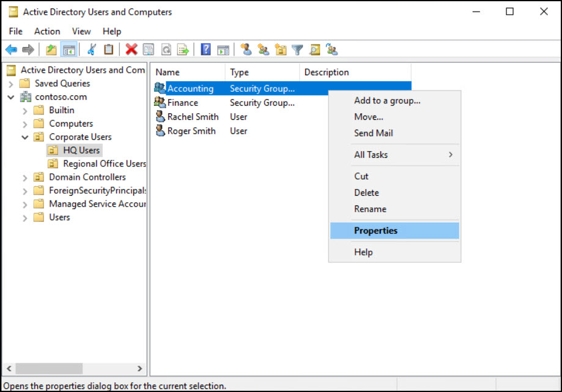Select the Rachel Smith user entry
The height and width of the screenshot is (392, 562).
pos(193,117)
